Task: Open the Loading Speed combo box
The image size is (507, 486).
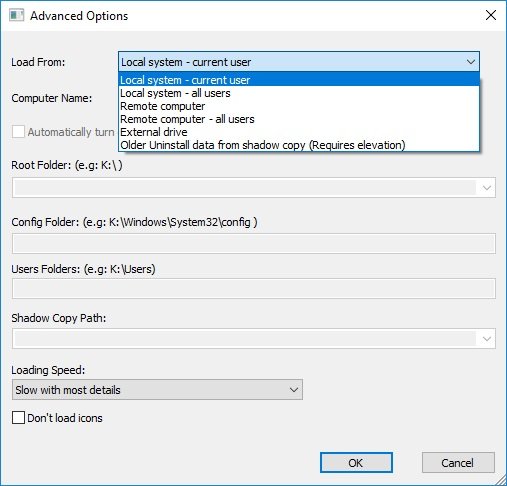Action: [x=157, y=389]
